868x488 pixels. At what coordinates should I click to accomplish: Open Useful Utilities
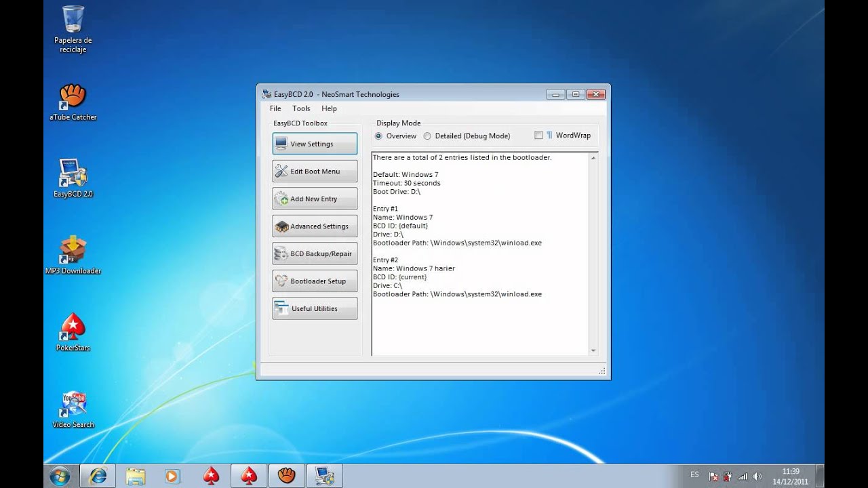click(315, 308)
